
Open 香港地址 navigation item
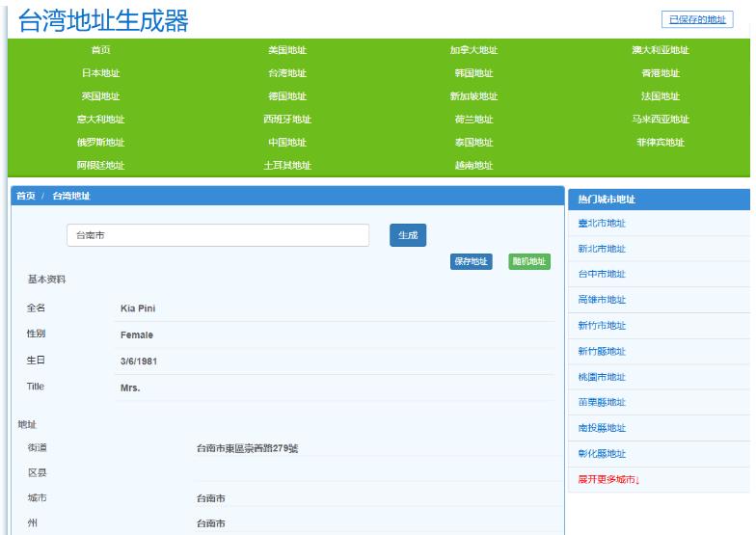[x=661, y=73]
